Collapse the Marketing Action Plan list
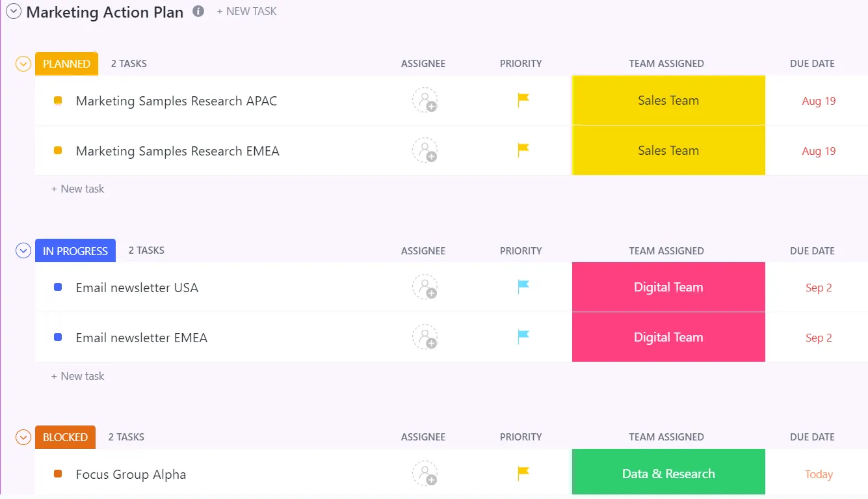This screenshot has height=499, width=868. pyautogui.click(x=14, y=12)
